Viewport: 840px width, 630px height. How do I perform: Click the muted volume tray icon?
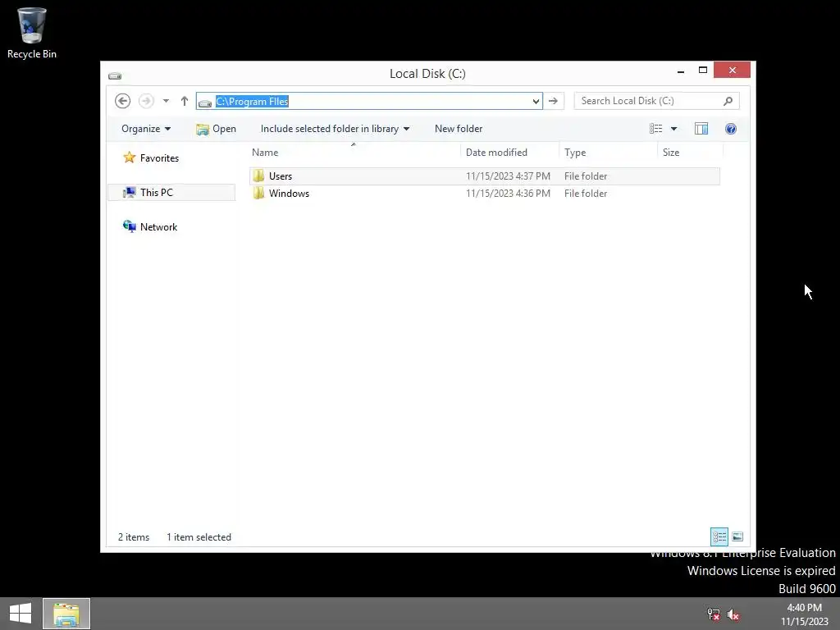[x=733, y=614]
